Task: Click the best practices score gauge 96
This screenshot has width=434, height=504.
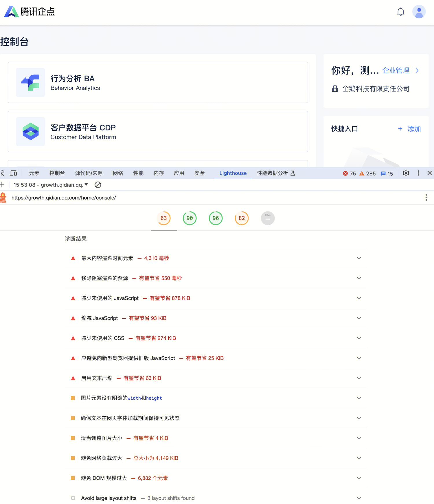Action: 216,218
